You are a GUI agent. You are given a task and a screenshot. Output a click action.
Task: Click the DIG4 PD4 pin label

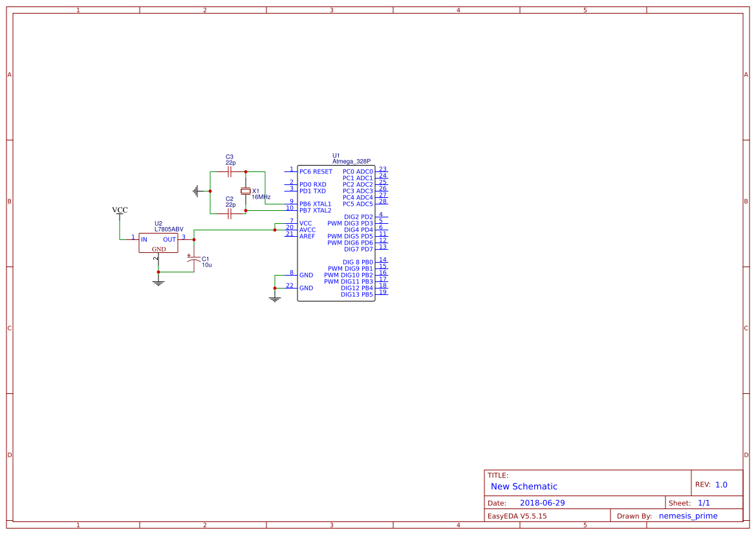click(x=359, y=230)
